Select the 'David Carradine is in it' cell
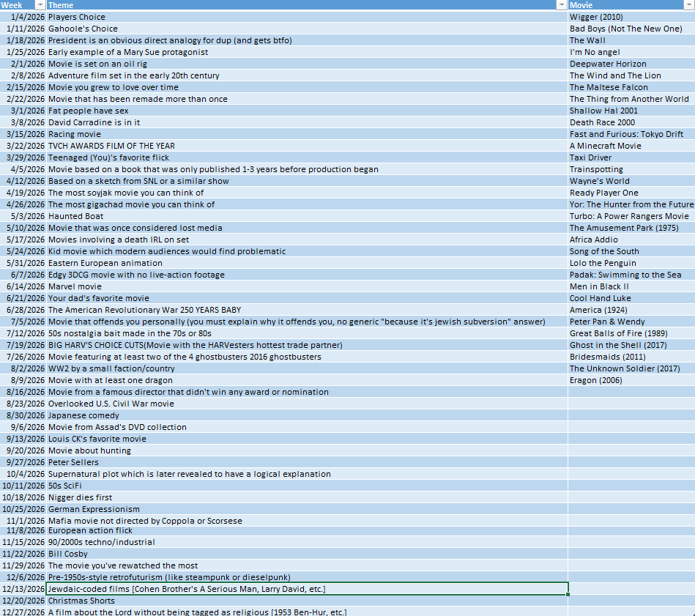The width and height of the screenshot is (695, 616). tap(307, 122)
